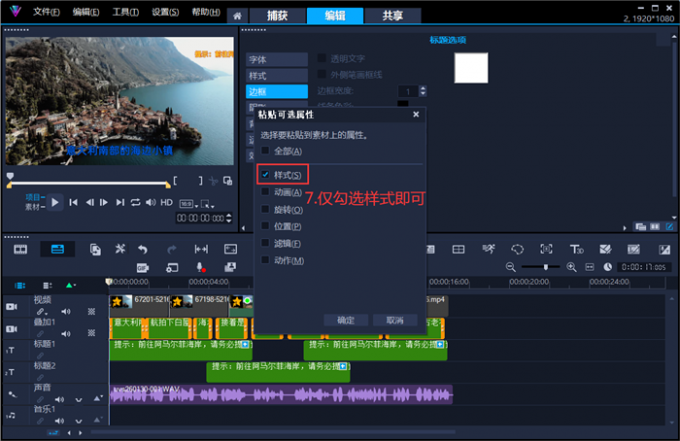Switch to the 捕获 tab
The width and height of the screenshot is (680, 441).
click(x=277, y=16)
